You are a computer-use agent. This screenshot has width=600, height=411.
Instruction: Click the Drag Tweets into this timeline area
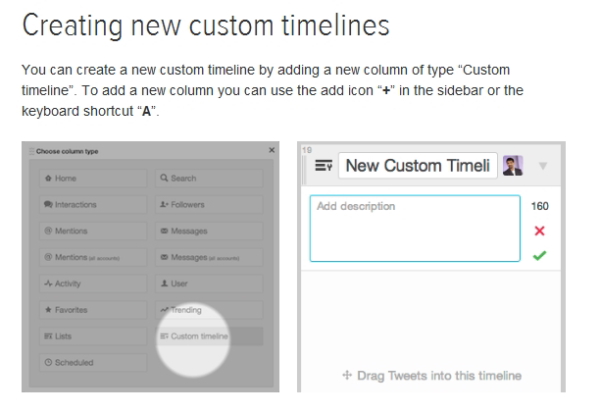click(431, 376)
